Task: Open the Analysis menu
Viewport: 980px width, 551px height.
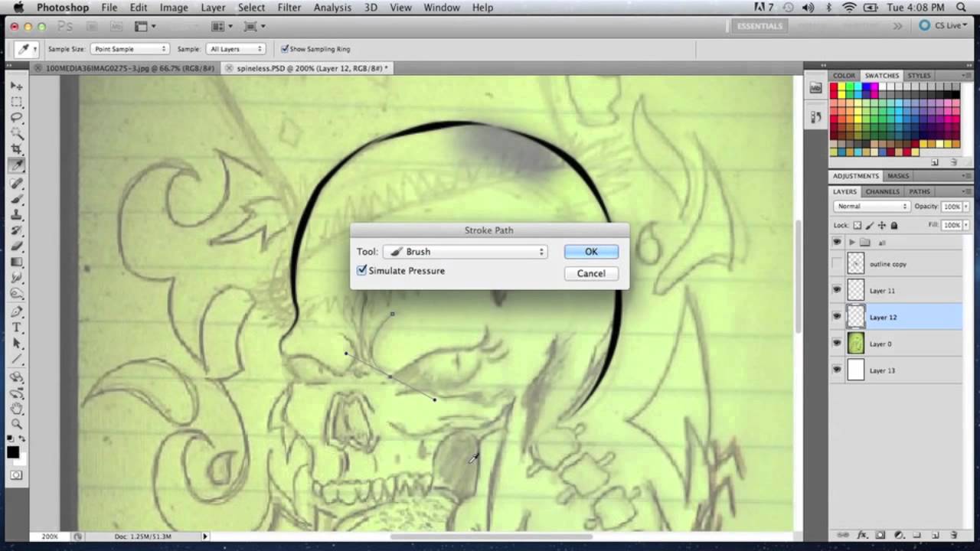Action: [332, 8]
